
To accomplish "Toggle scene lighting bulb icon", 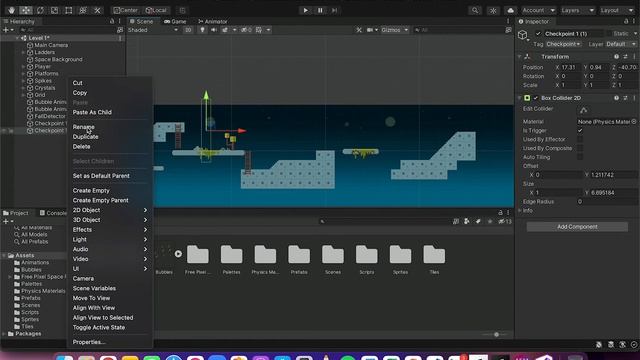I will (x=202, y=30).
